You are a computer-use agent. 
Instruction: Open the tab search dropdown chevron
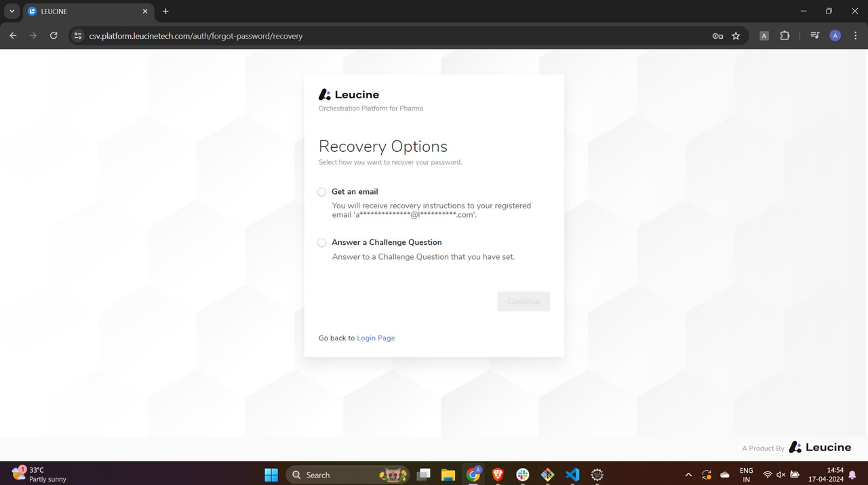pyautogui.click(x=12, y=12)
